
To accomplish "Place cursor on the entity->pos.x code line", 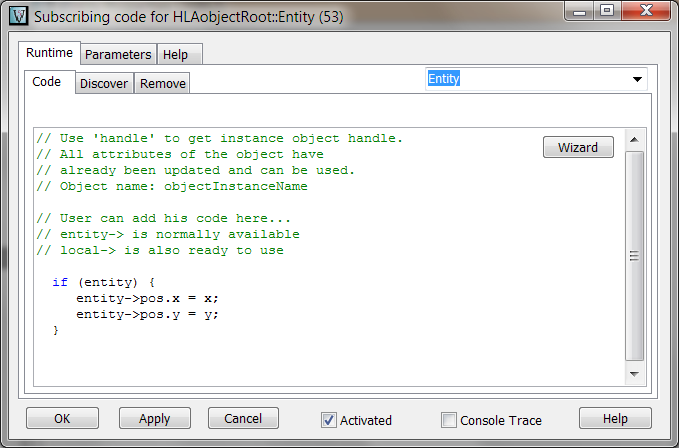I will (x=146, y=299).
